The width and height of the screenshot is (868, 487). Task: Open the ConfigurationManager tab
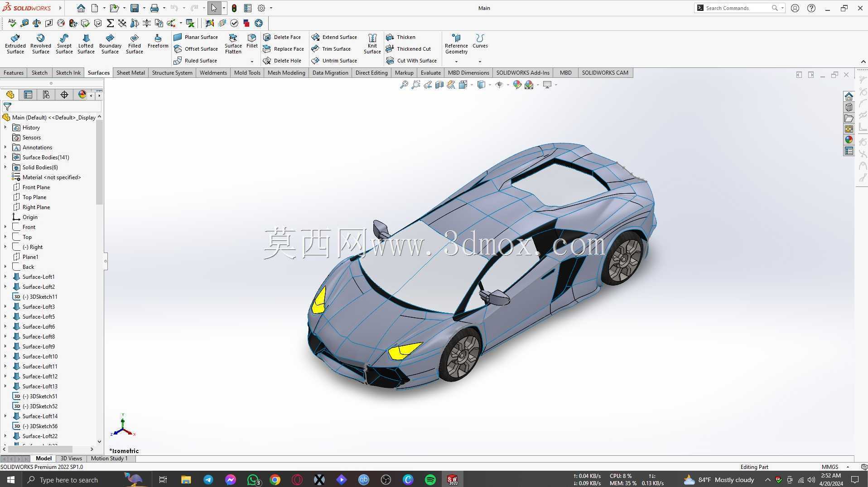click(x=46, y=95)
